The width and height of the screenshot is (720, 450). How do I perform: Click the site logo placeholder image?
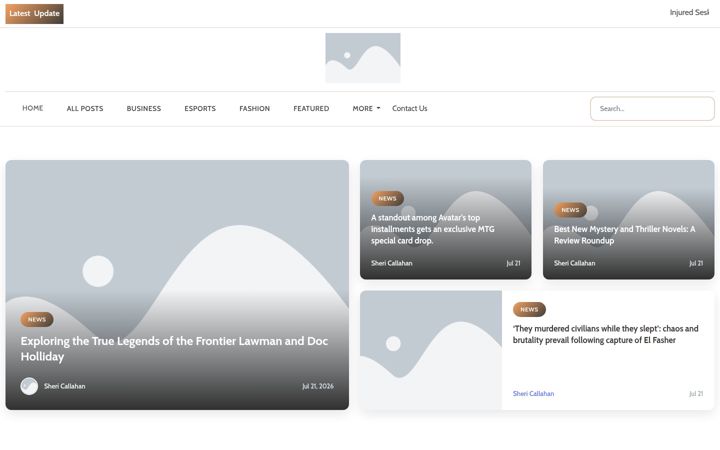pyautogui.click(x=363, y=58)
